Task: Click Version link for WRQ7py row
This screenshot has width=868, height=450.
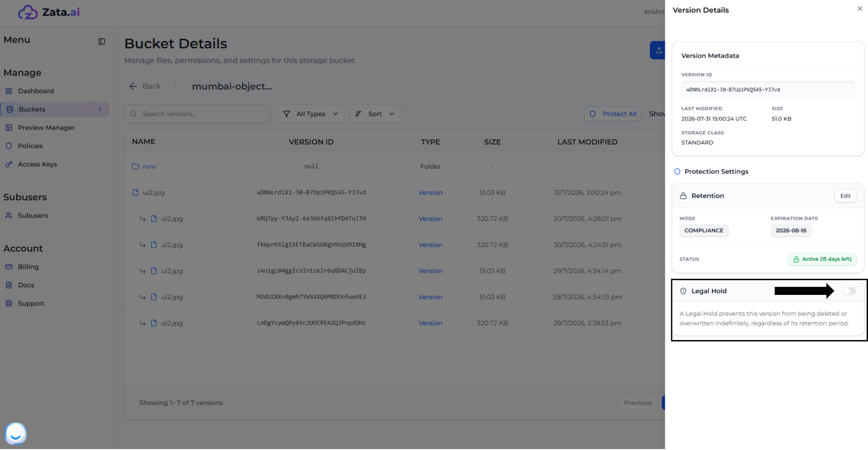Action: coord(430,219)
